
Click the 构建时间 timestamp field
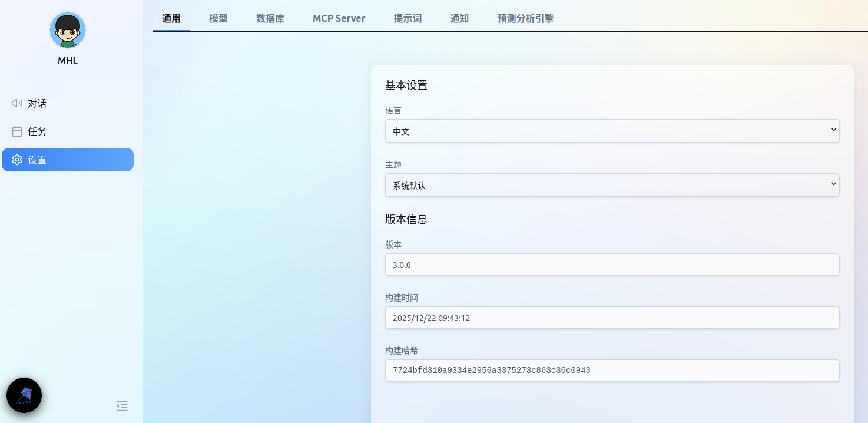pyautogui.click(x=612, y=318)
